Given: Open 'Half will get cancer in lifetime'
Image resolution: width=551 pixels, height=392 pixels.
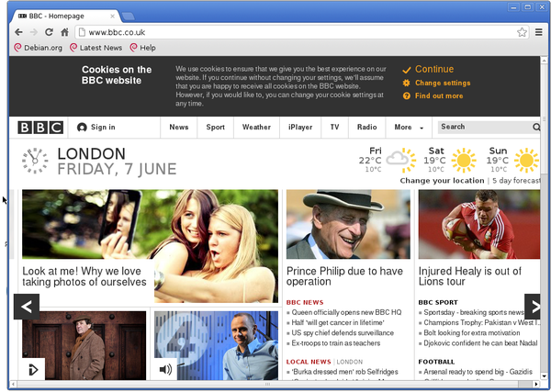Looking at the screenshot, I should pos(338,322).
